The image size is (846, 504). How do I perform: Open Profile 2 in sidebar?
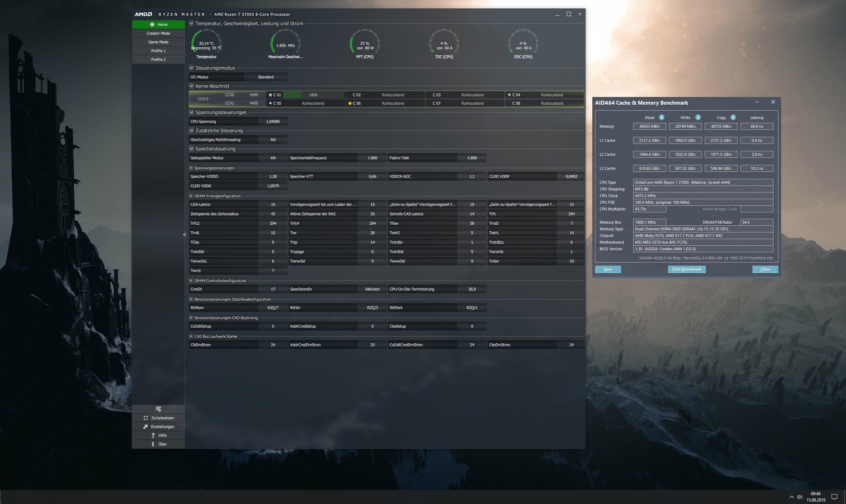[158, 59]
